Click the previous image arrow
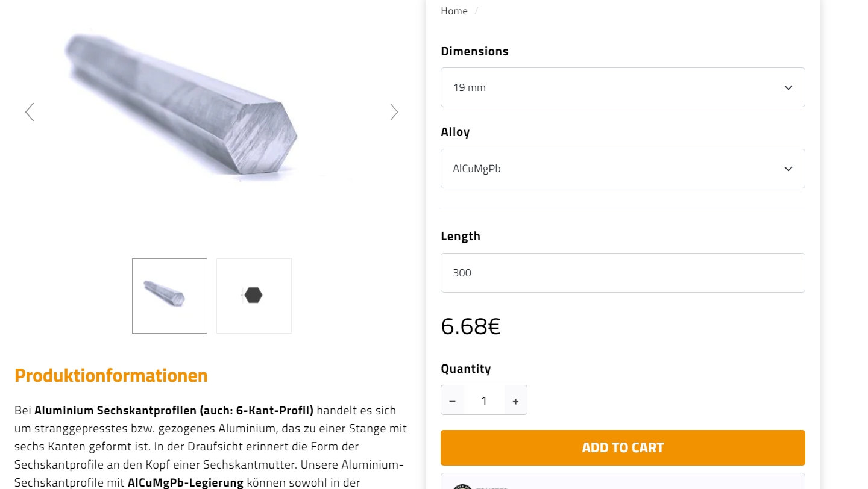 [x=30, y=112]
